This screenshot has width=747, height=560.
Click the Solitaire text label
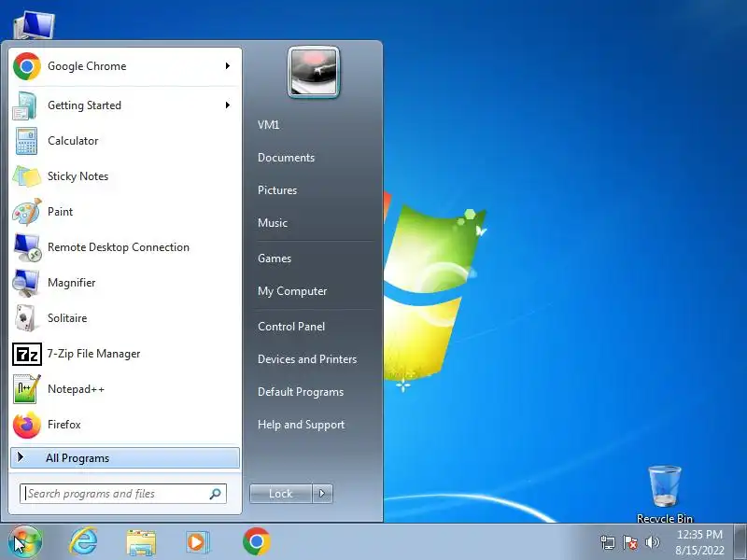point(67,318)
